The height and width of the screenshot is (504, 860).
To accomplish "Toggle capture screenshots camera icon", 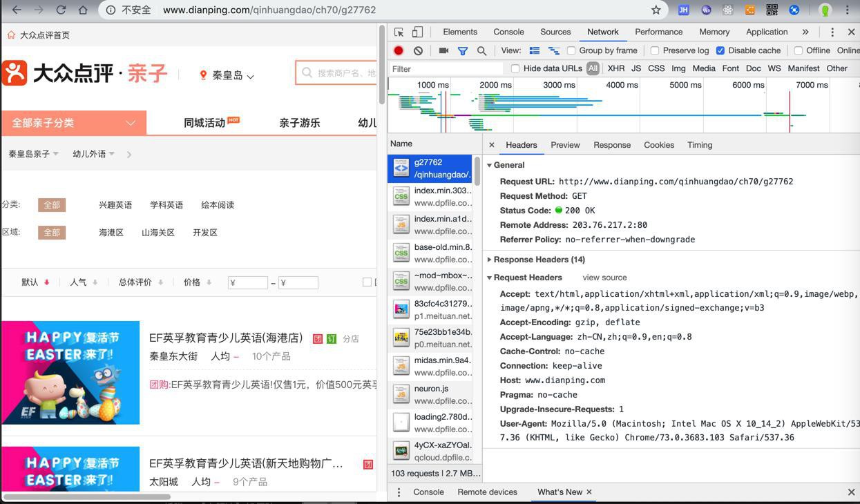I will pos(443,50).
